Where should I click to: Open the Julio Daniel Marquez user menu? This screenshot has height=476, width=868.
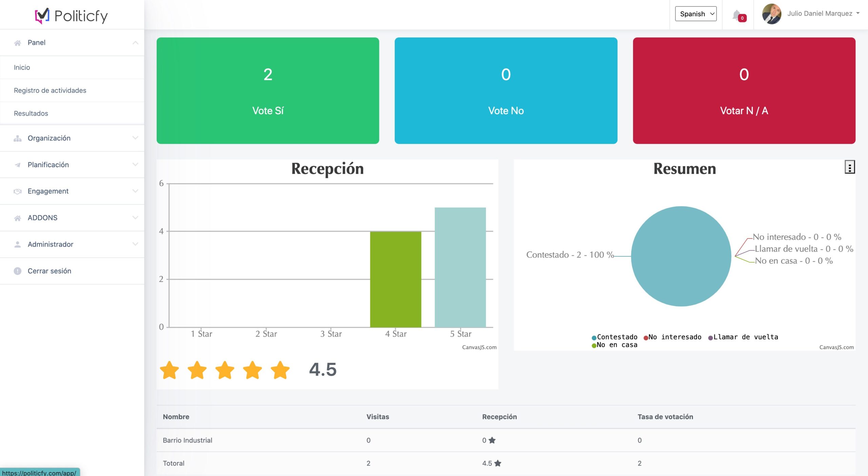pyautogui.click(x=823, y=14)
